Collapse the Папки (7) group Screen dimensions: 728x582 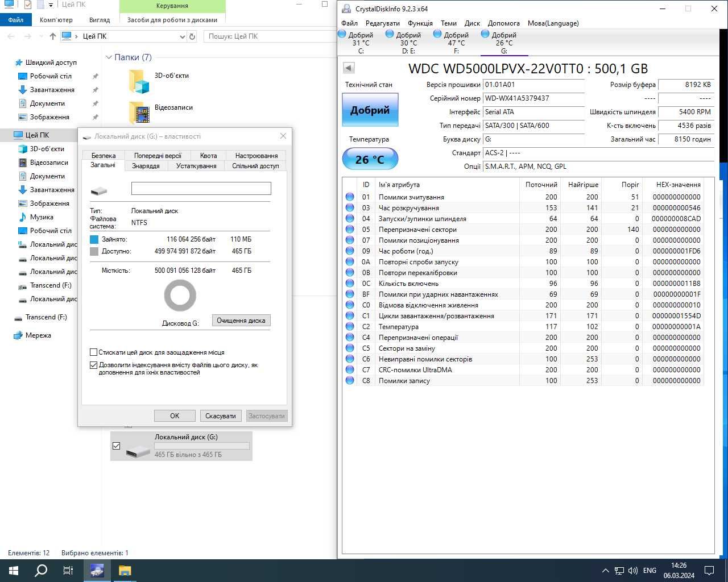pyautogui.click(x=109, y=57)
